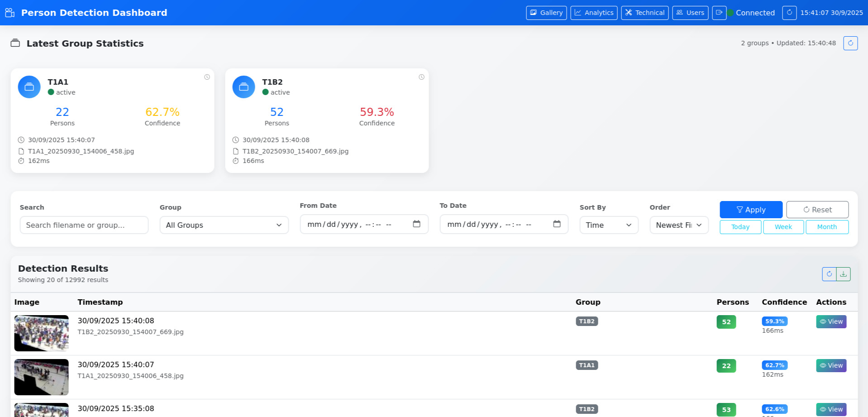This screenshot has width=868, height=417.
Task: Click the header refresh icon beside clock
Action: (x=789, y=13)
